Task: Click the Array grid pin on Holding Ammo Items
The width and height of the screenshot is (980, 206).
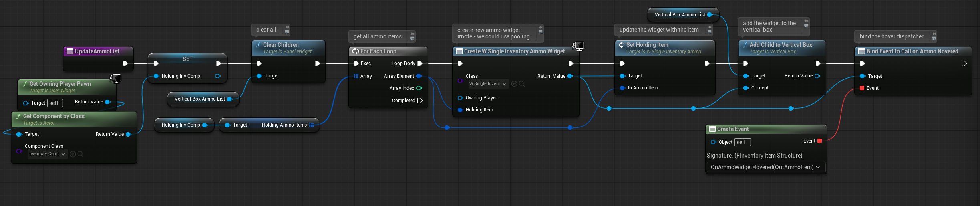Action: click(x=312, y=125)
